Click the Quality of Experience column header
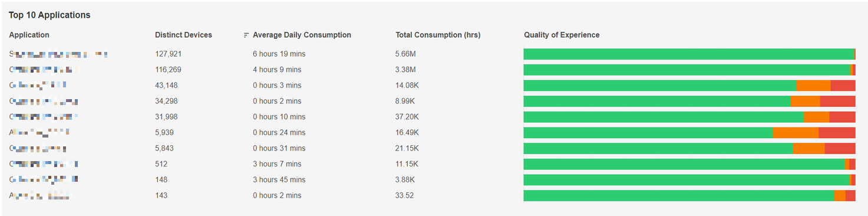Image resolution: width=868 pixels, height=216 pixels. coord(562,35)
